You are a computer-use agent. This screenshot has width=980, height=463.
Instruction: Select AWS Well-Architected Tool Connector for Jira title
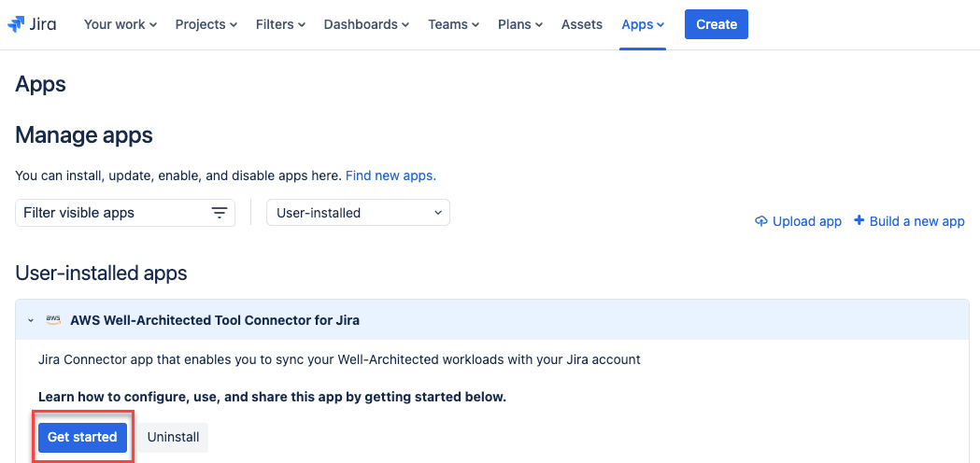click(215, 320)
